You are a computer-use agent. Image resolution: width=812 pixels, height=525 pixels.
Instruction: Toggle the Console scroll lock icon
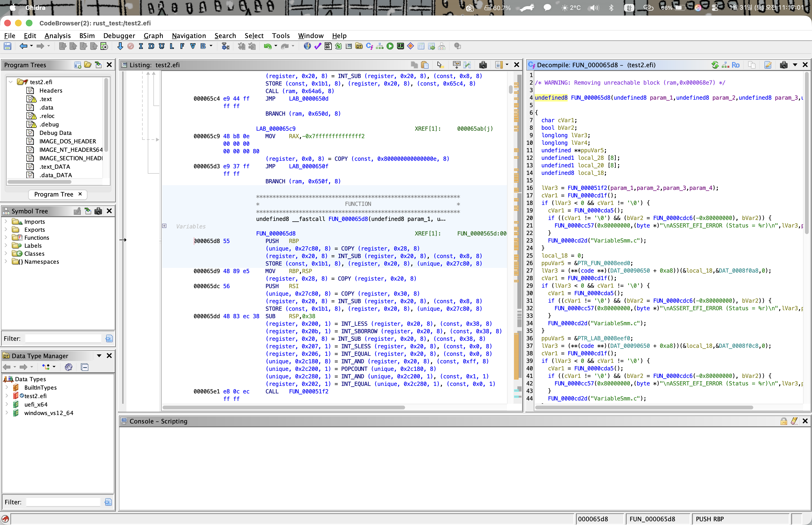point(784,421)
